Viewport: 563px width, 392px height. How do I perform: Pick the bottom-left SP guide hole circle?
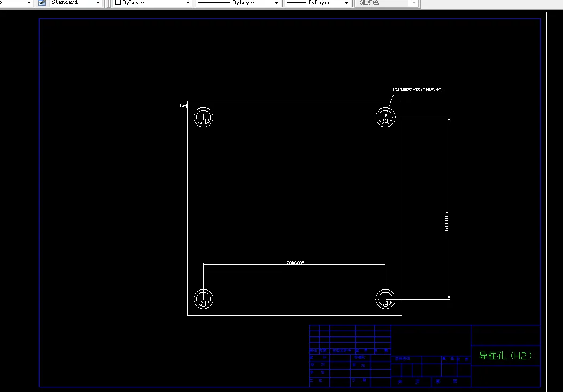click(204, 299)
